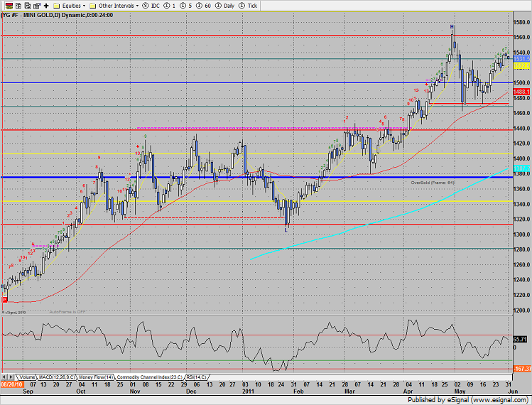Click the right tab-scroll arrow
Image resolution: width=532 pixels, height=405 pixels.
(11, 377)
